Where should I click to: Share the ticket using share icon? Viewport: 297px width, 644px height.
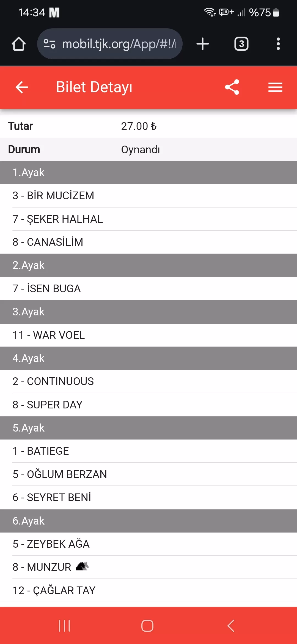(232, 87)
